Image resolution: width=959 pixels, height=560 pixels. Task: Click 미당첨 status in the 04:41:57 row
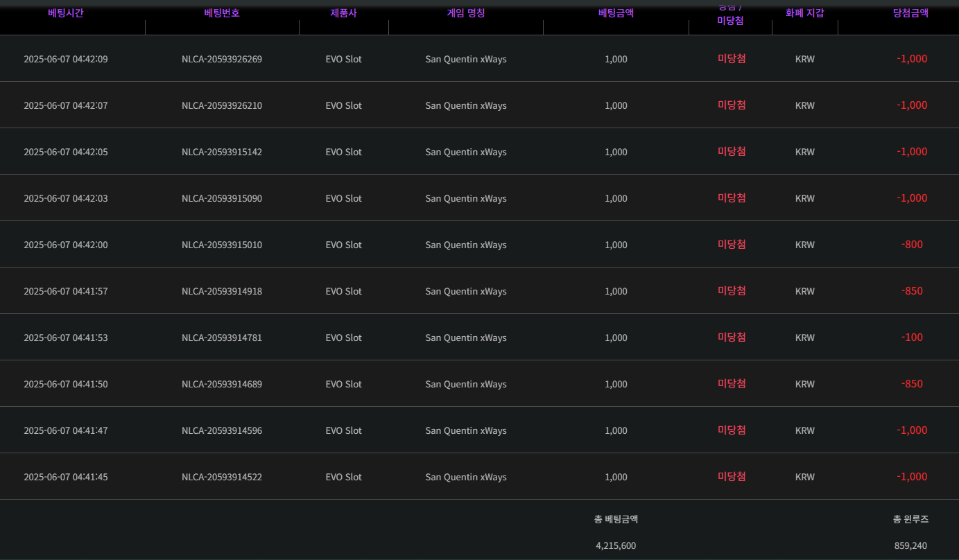pyautogui.click(x=732, y=291)
